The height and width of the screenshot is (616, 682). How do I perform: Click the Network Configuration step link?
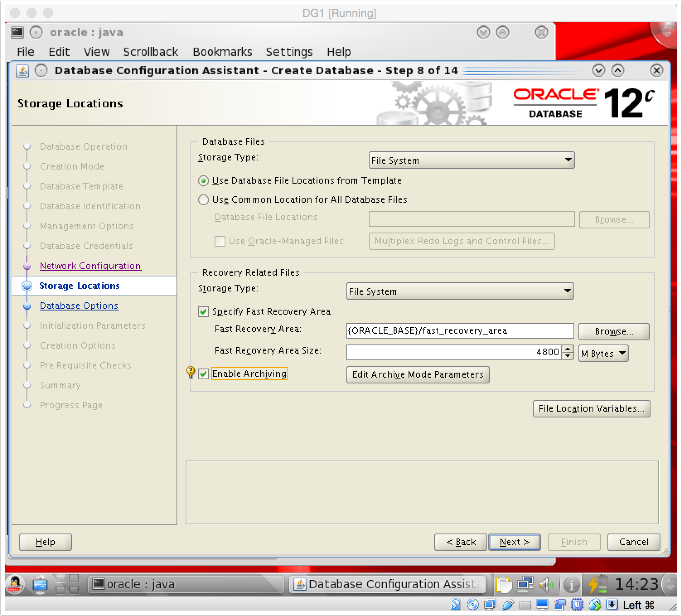[x=90, y=266]
